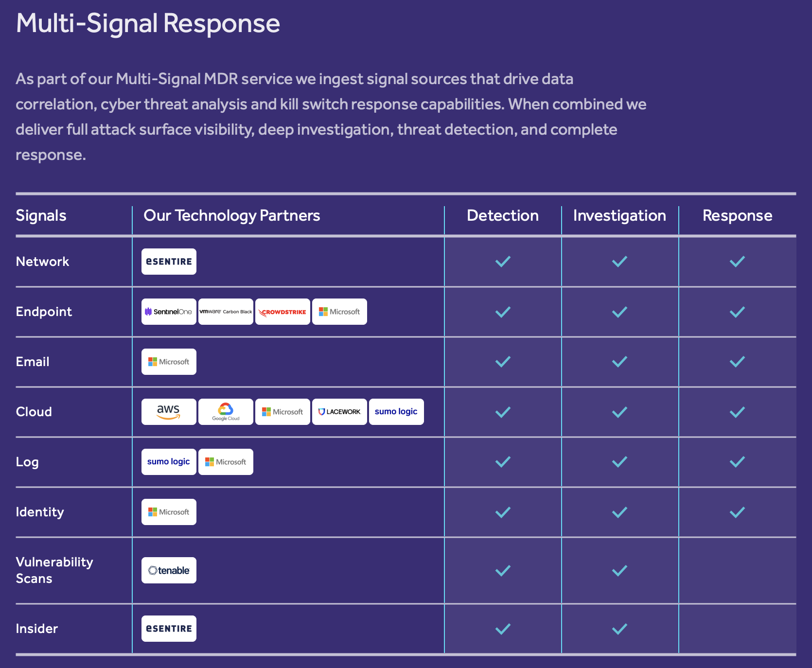Click the Sumo Logic logo in the Log row

click(x=169, y=462)
